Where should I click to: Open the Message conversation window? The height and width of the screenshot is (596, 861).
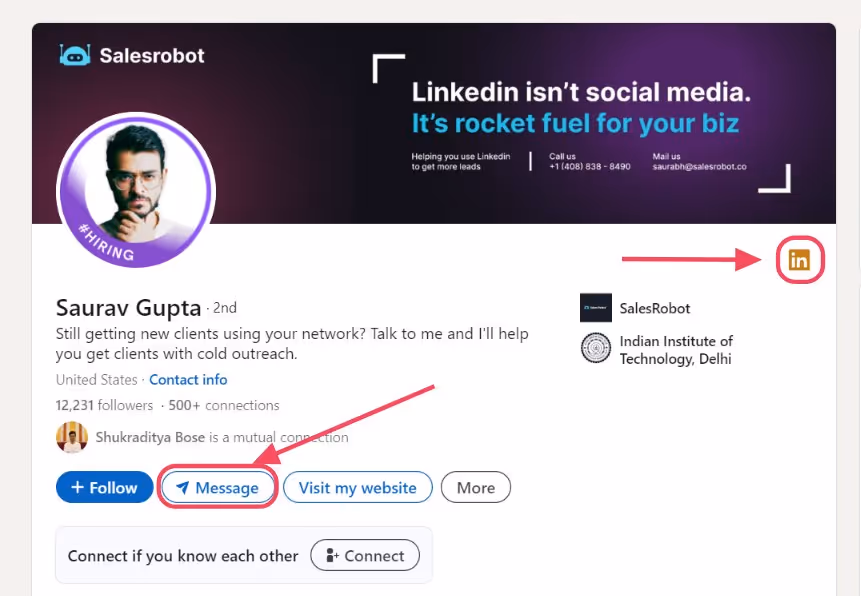218,487
